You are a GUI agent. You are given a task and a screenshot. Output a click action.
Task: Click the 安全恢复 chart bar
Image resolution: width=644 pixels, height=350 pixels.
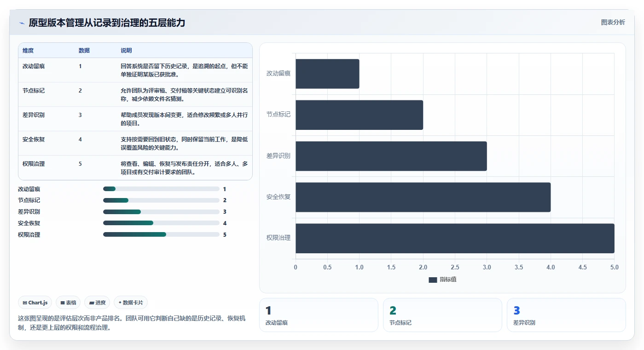pos(423,197)
